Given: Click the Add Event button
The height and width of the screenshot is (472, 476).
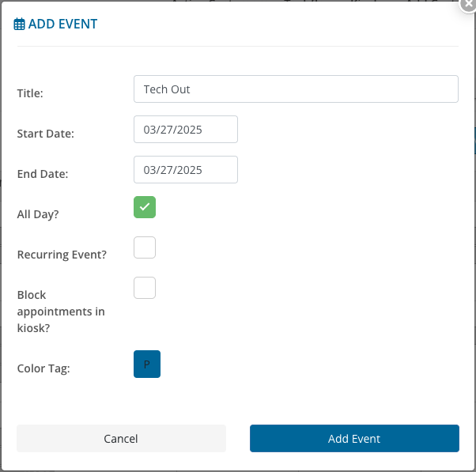Looking at the screenshot, I should coord(354,439).
